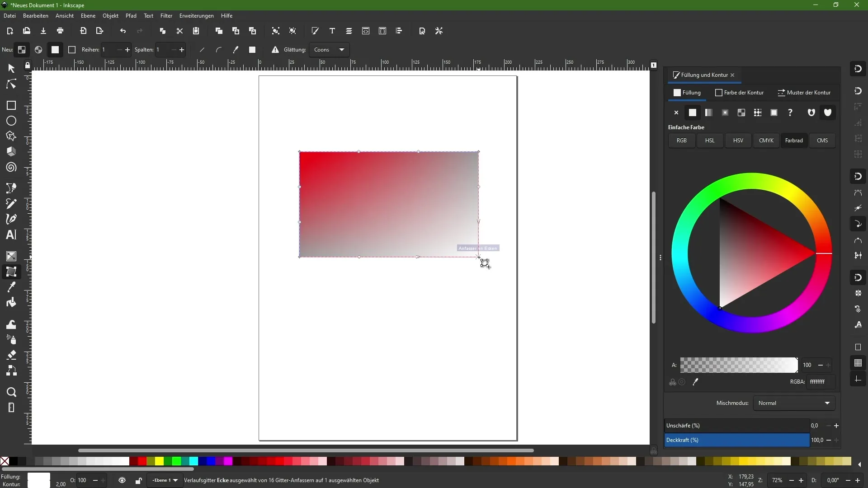Image resolution: width=868 pixels, height=488 pixels.
Task: Select the arrow selection tool
Action: tap(11, 68)
